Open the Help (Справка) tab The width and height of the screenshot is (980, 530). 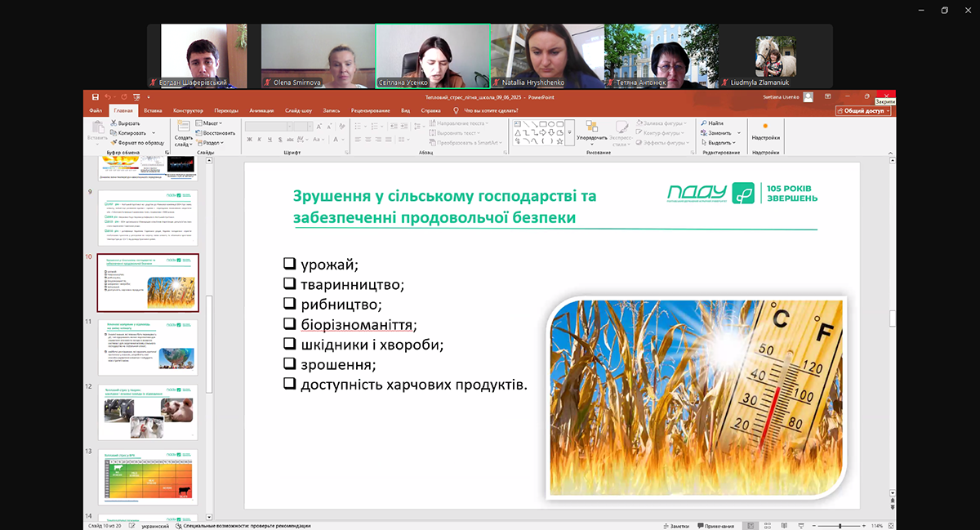(433, 110)
